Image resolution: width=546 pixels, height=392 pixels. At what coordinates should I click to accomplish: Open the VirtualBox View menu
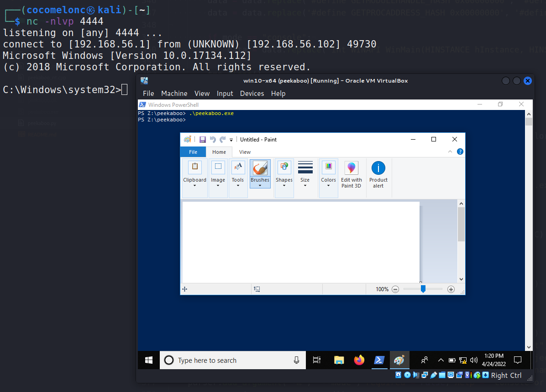pos(202,93)
